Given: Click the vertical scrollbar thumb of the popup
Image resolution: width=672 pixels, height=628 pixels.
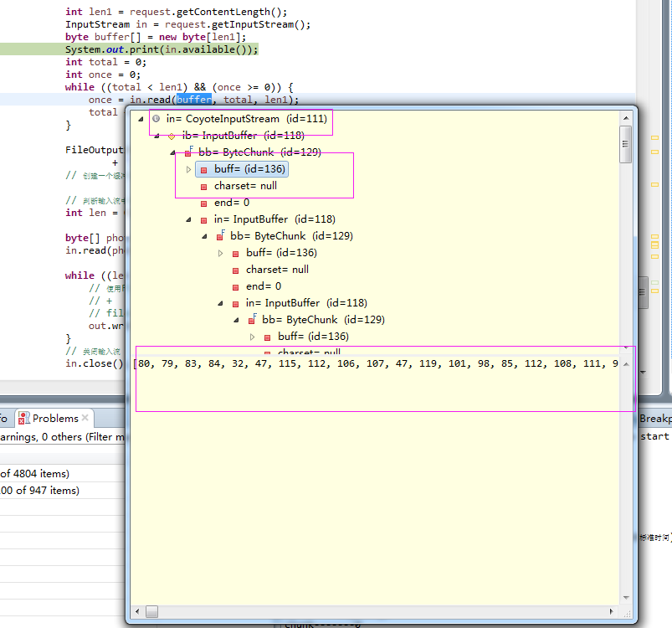Looking at the screenshot, I should coord(625,144).
